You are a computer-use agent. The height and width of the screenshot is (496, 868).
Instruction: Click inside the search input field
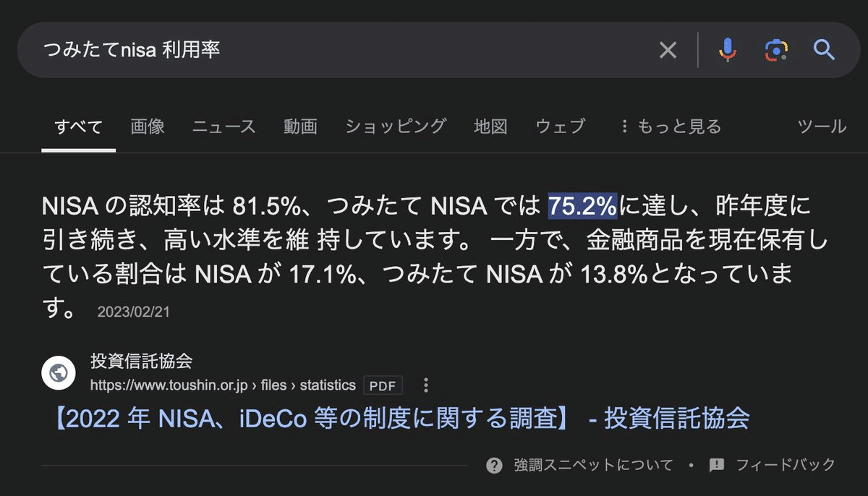pyautogui.click(x=289, y=49)
